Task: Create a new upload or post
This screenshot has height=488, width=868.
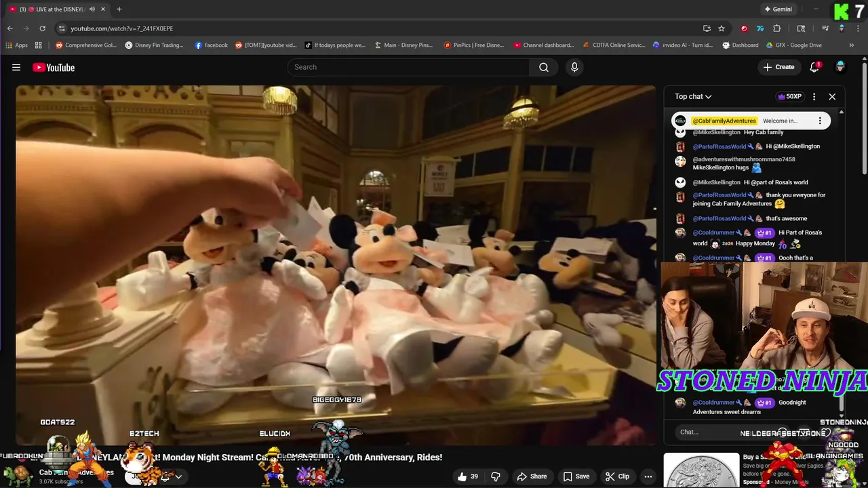Action: (x=778, y=67)
